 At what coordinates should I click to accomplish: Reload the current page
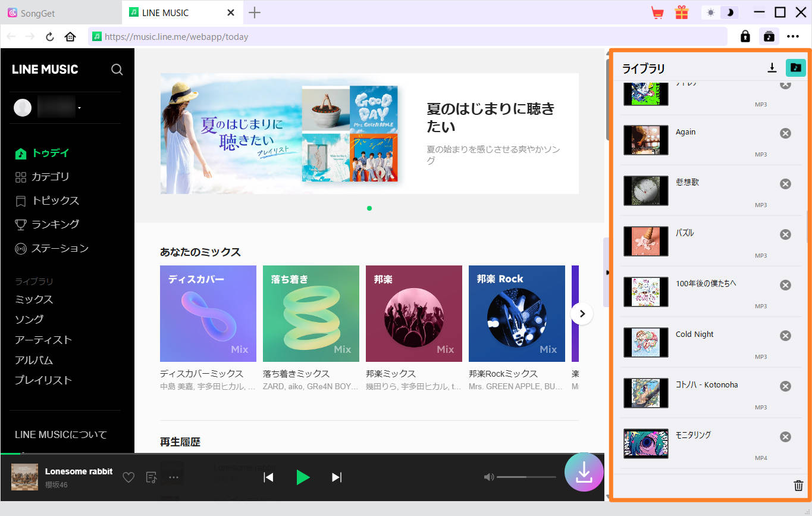click(x=50, y=36)
